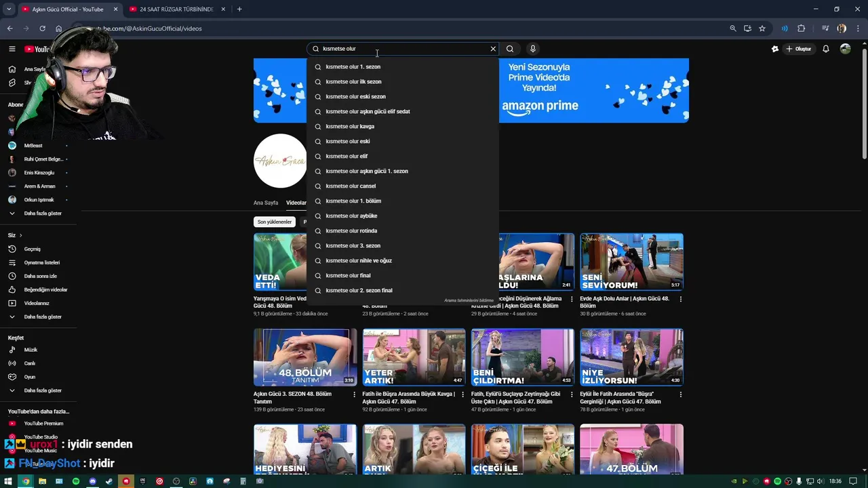This screenshot has height=488, width=868.
Task: Reload the page
Action: (42, 28)
